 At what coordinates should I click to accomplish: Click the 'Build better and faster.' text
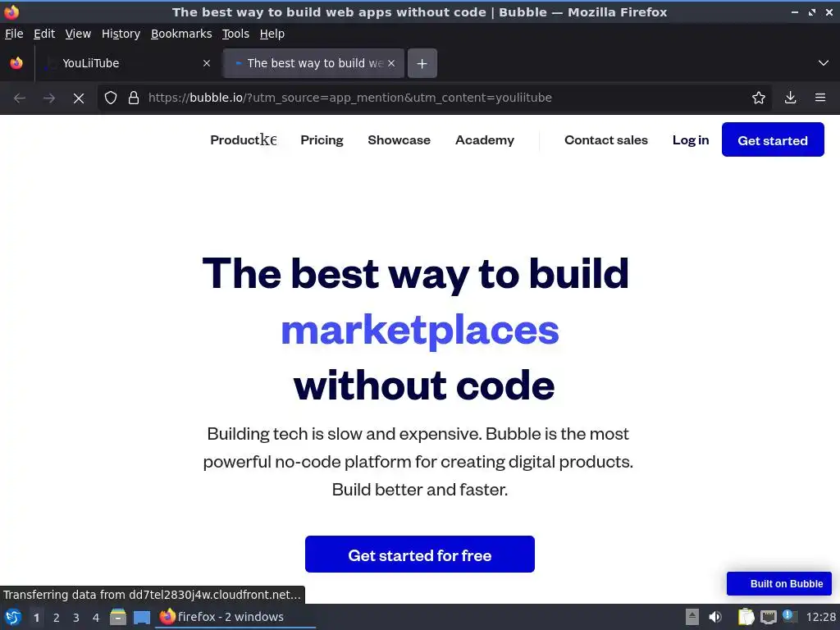click(x=420, y=490)
